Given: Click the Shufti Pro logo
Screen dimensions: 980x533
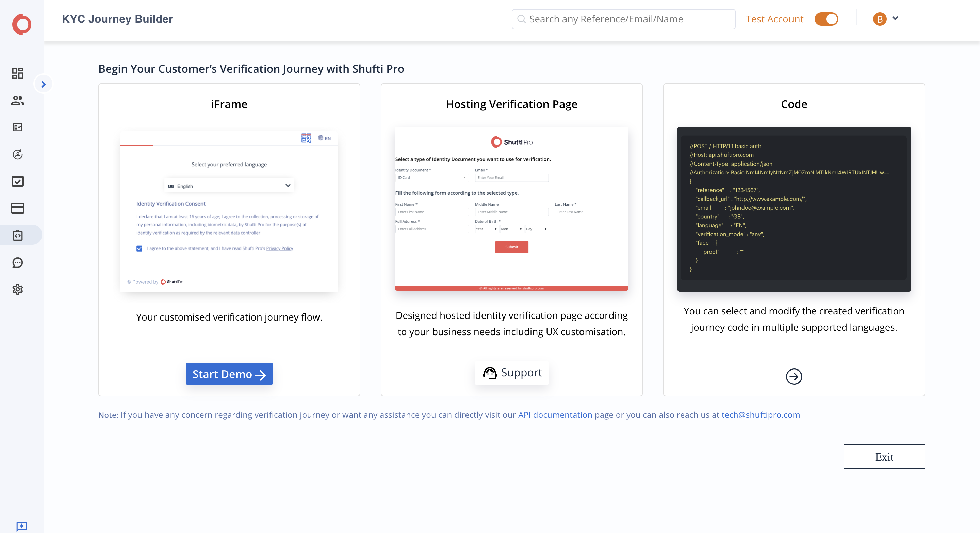Looking at the screenshot, I should (22, 24).
